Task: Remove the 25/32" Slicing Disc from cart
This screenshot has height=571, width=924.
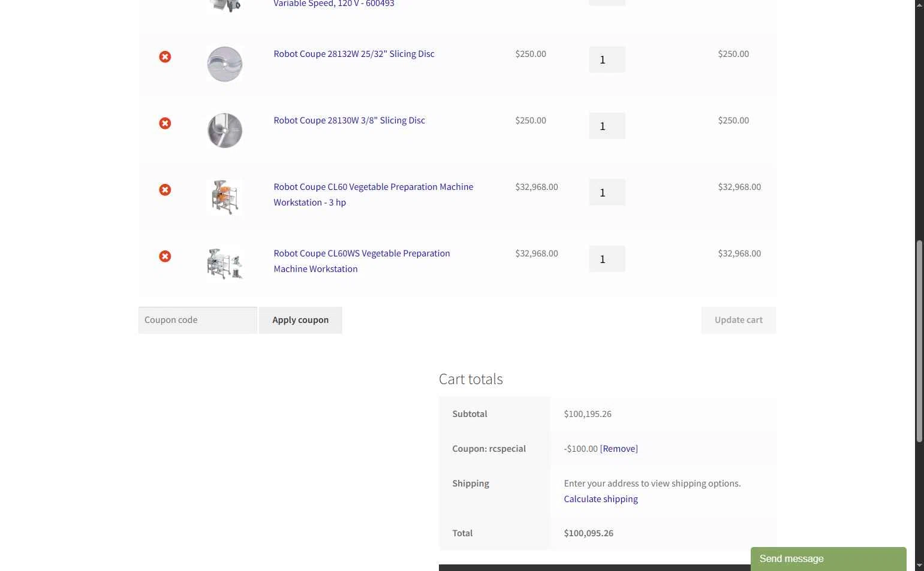Action: 165,57
